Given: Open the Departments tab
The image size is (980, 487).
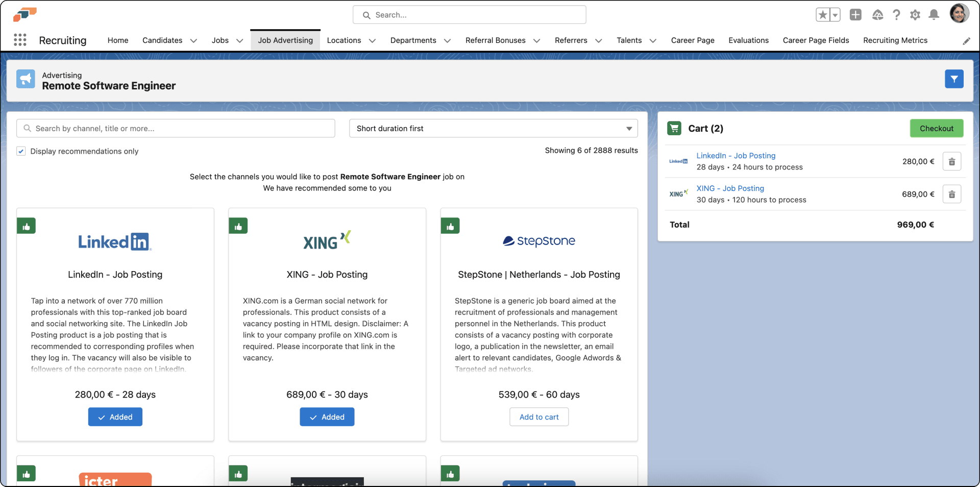Looking at the screenshot, I should point(413,40).
